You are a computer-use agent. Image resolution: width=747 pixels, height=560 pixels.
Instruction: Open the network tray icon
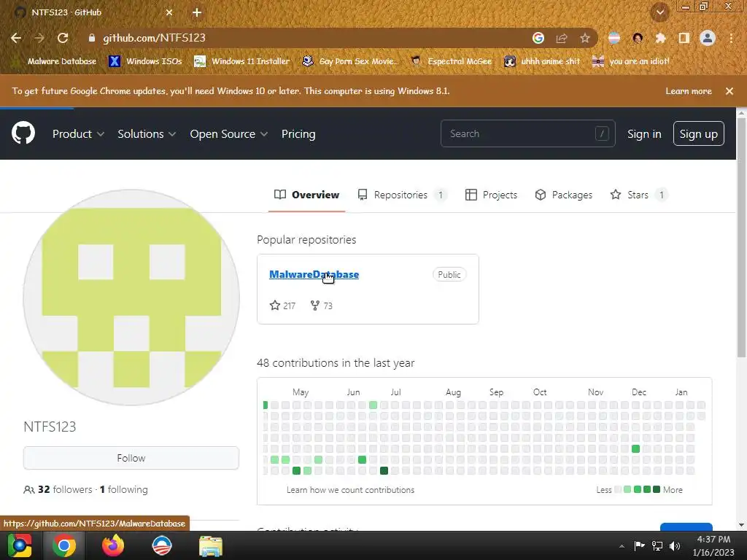tap(657, 546)
